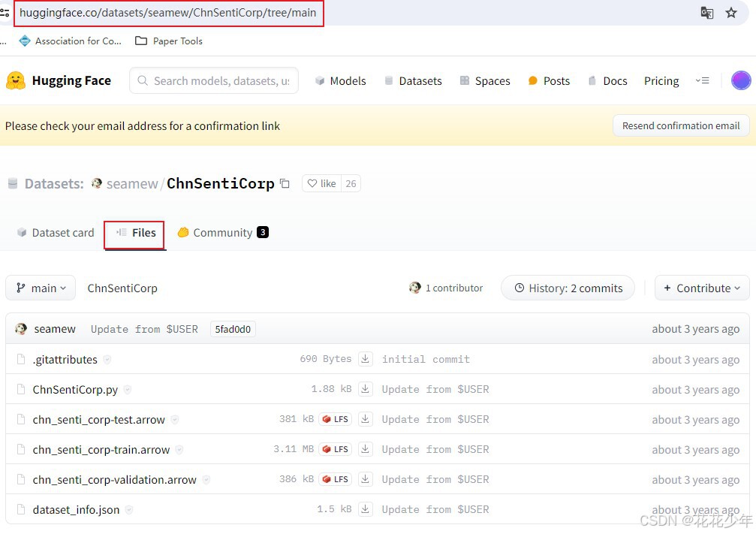Expand the more navigation menu

(702, 80)
